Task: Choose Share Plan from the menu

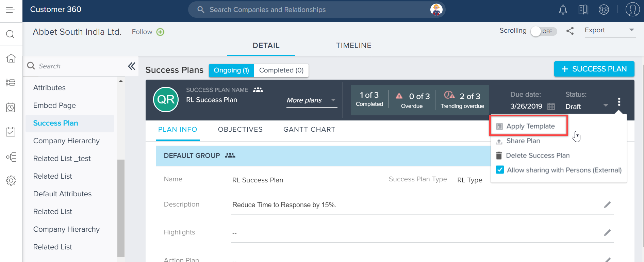Action: click(x=523, y=141)
